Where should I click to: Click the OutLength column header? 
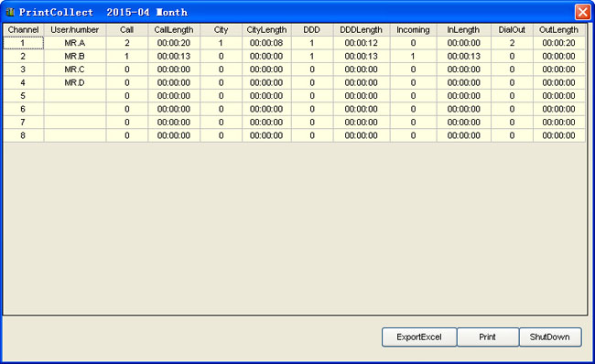(x=559, y=30)
